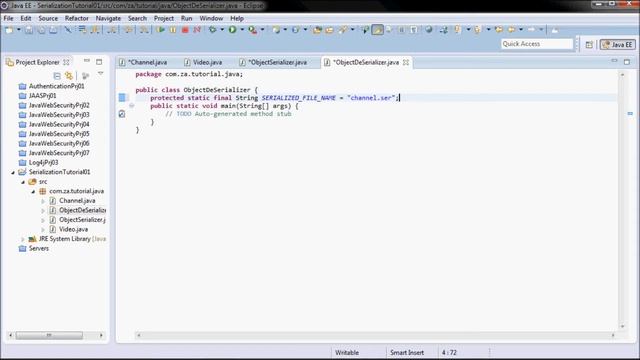640x360 pixels.
Task: Click the green Run button icon
Action: coord(233,30)
